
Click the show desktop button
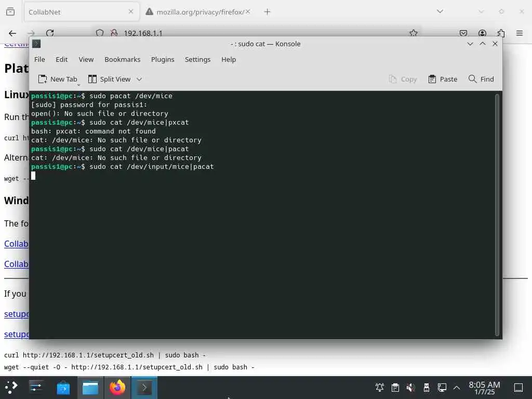click(x=518, y=388)
